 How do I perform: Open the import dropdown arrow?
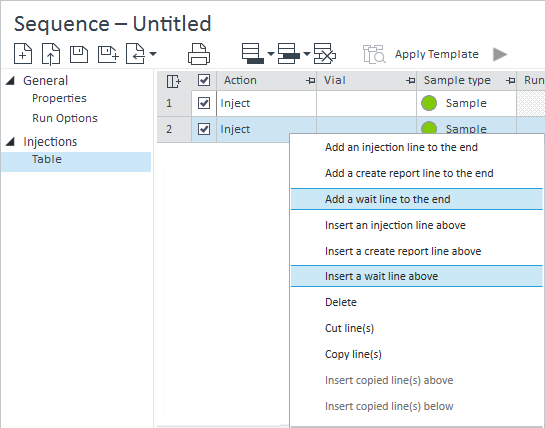[153, 54]
